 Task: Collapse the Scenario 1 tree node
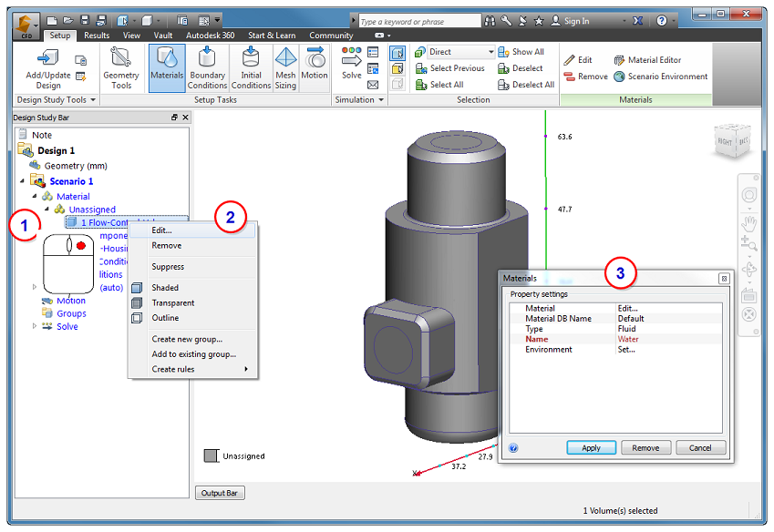click(x=22, y=181)
